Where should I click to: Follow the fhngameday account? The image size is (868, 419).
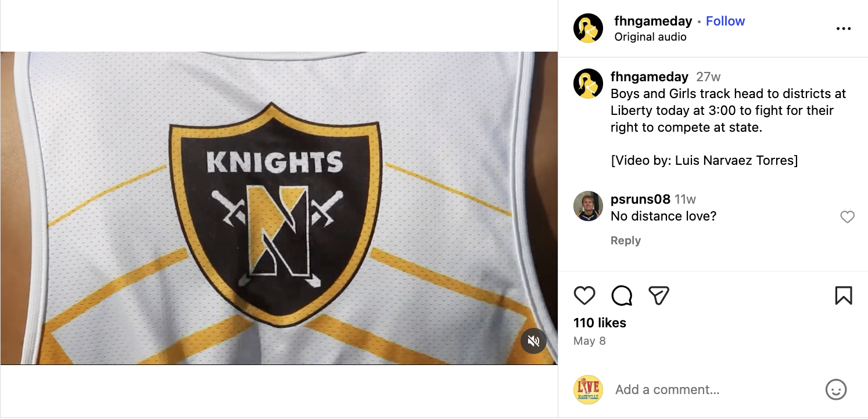click(725, 21)
